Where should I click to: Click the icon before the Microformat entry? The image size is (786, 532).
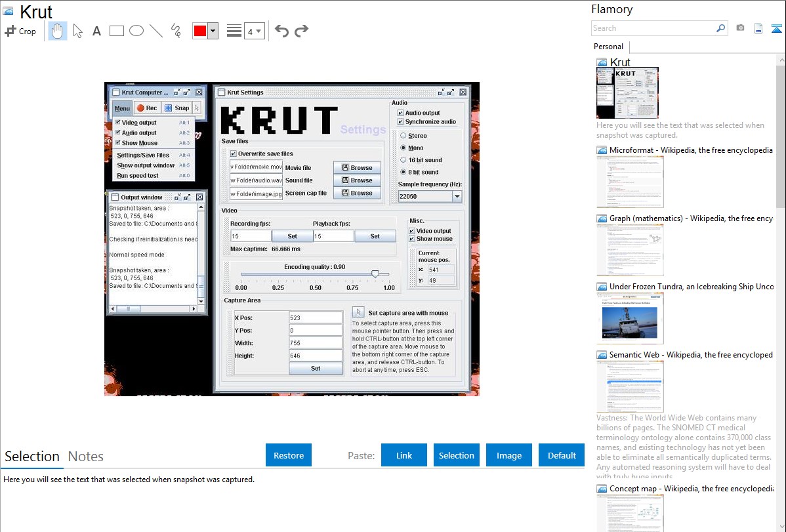point(602,150)
